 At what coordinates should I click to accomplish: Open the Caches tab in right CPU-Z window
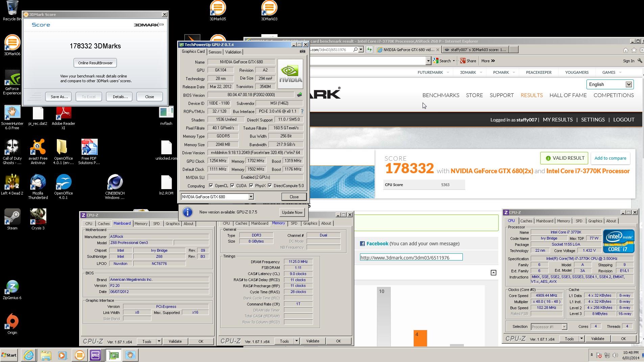(x=526, y=221)
